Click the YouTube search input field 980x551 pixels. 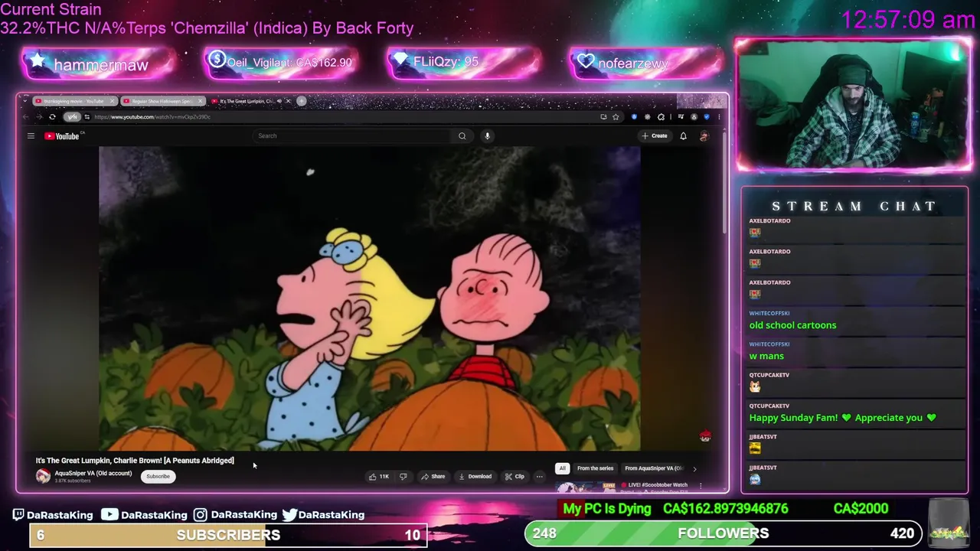[x=352, y=136]
